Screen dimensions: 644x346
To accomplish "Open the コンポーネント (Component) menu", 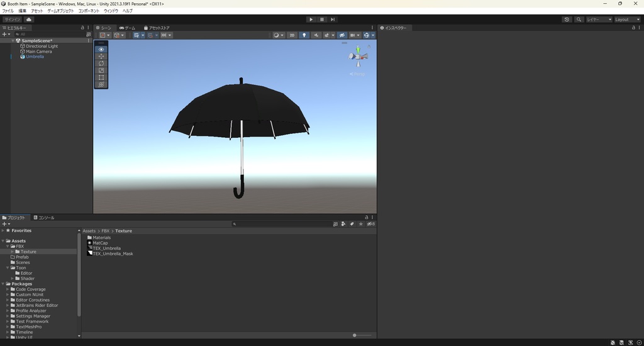I will (89, 11).
